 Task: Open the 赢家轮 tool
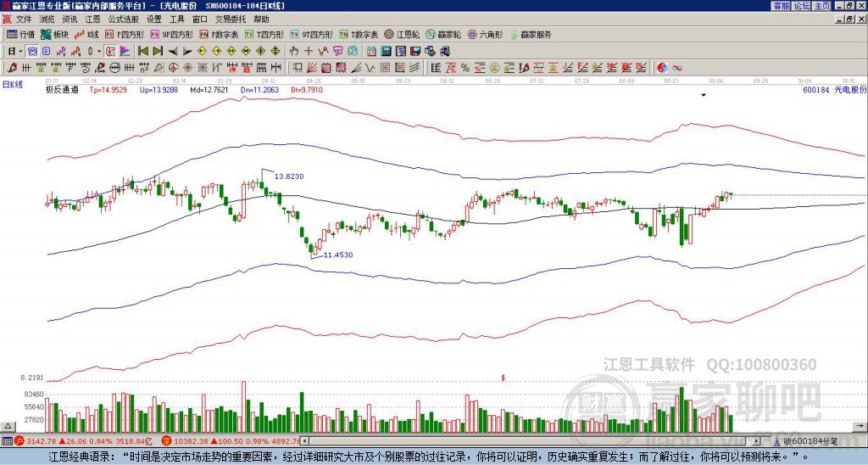click(443, 34)
